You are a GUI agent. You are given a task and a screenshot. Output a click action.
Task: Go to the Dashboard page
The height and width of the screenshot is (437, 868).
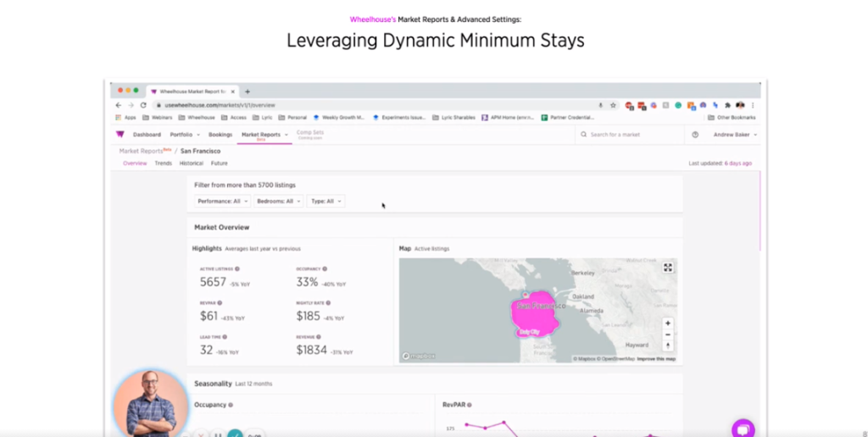147,135
